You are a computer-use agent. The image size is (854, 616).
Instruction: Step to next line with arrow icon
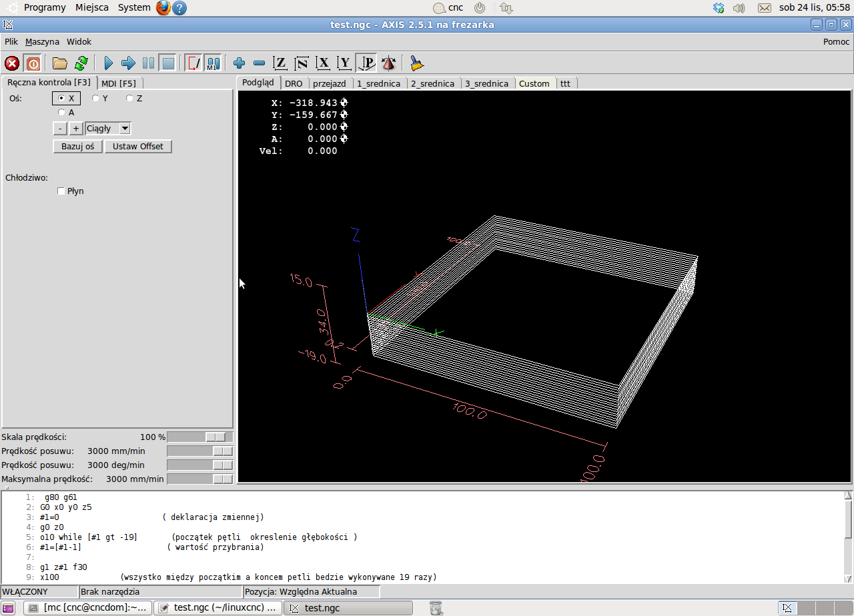(128, 63)
